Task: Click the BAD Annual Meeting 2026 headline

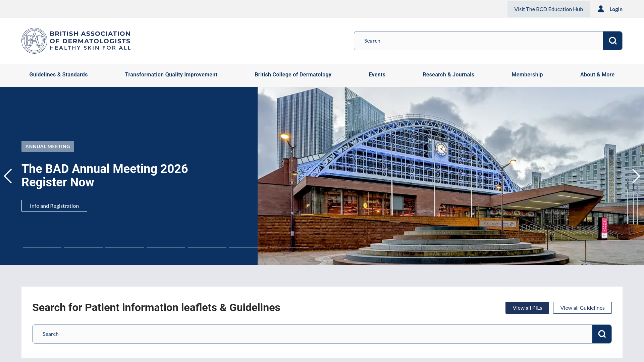Action: (x=105, y=175)
